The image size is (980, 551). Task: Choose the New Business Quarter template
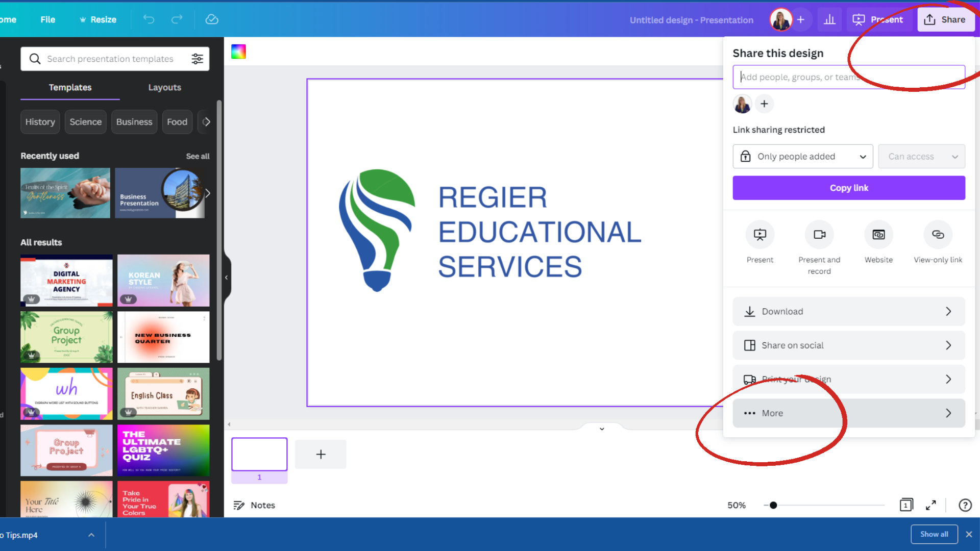[163, 337]
